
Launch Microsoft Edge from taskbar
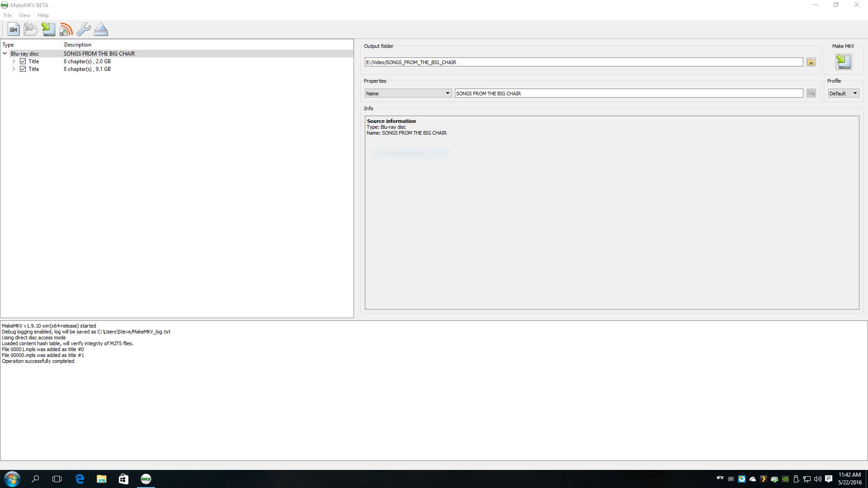click(80, 479)
